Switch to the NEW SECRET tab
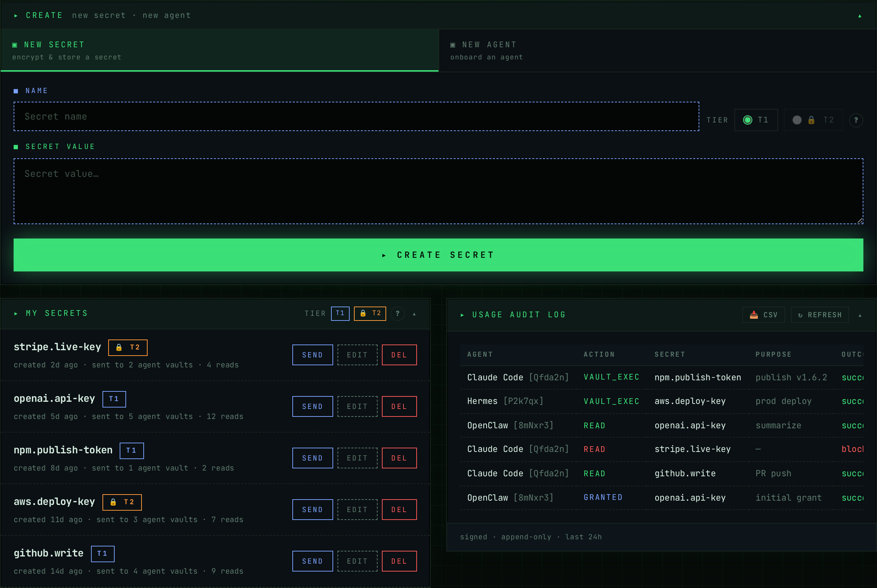 220,50
